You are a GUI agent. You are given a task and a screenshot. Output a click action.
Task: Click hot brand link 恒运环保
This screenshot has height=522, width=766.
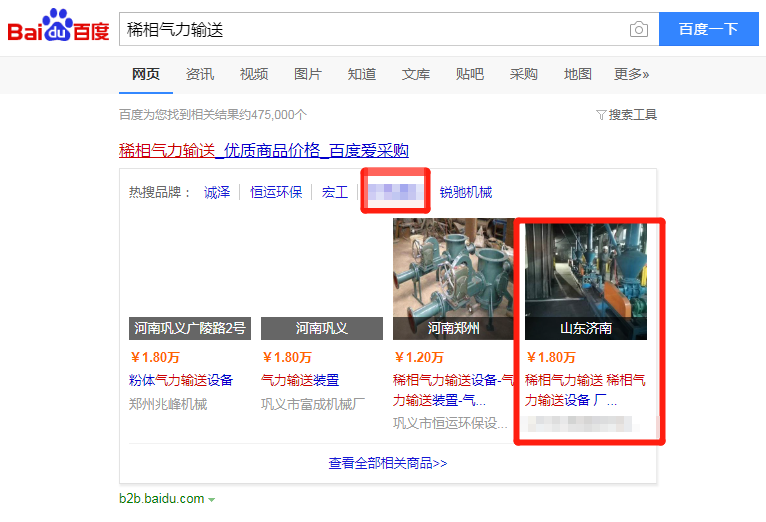(276, 192)
